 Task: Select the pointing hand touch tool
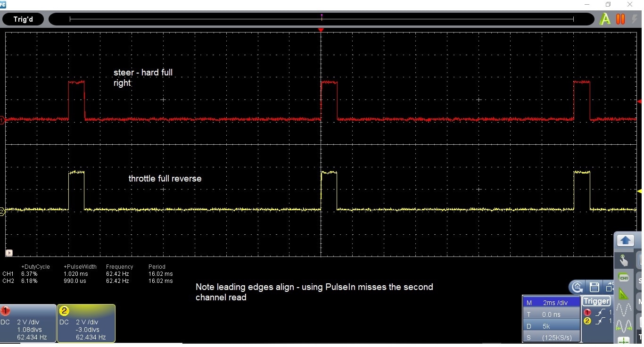[624, 260]
